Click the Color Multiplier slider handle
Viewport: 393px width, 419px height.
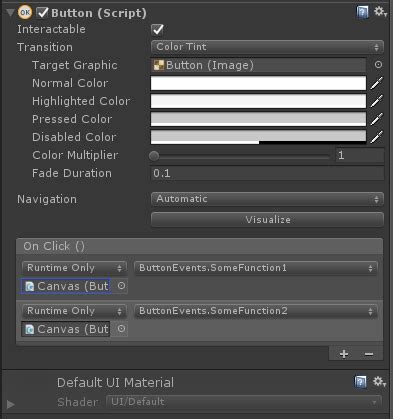154,156
